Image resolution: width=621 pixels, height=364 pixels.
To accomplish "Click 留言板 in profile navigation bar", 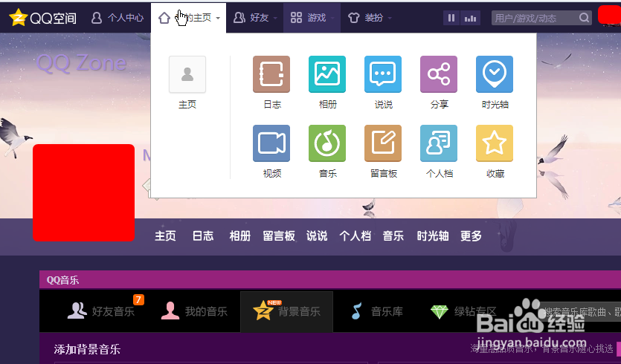I will [279, 236].
